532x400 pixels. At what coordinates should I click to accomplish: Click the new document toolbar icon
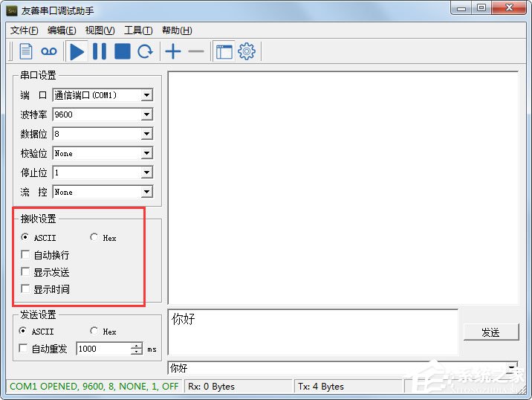(x=26, y=51)
